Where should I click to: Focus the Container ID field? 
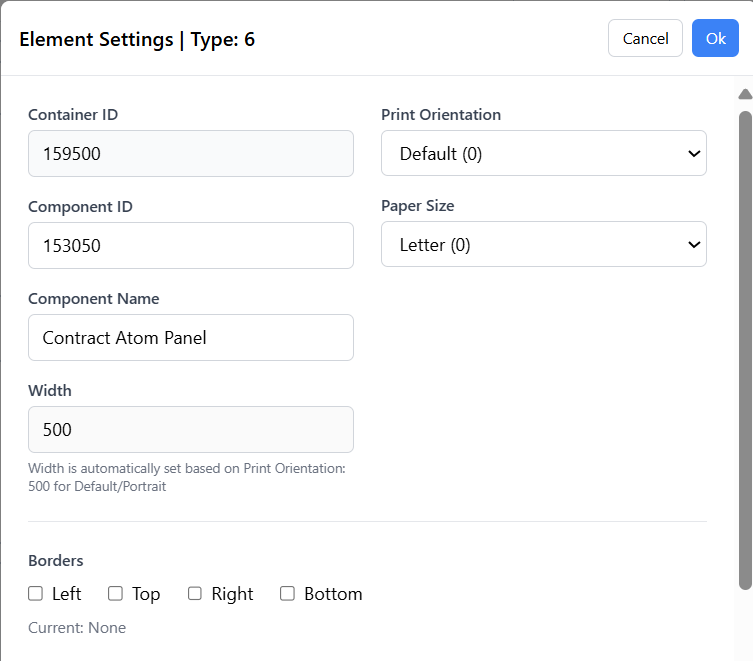click(x=190, y=153)
